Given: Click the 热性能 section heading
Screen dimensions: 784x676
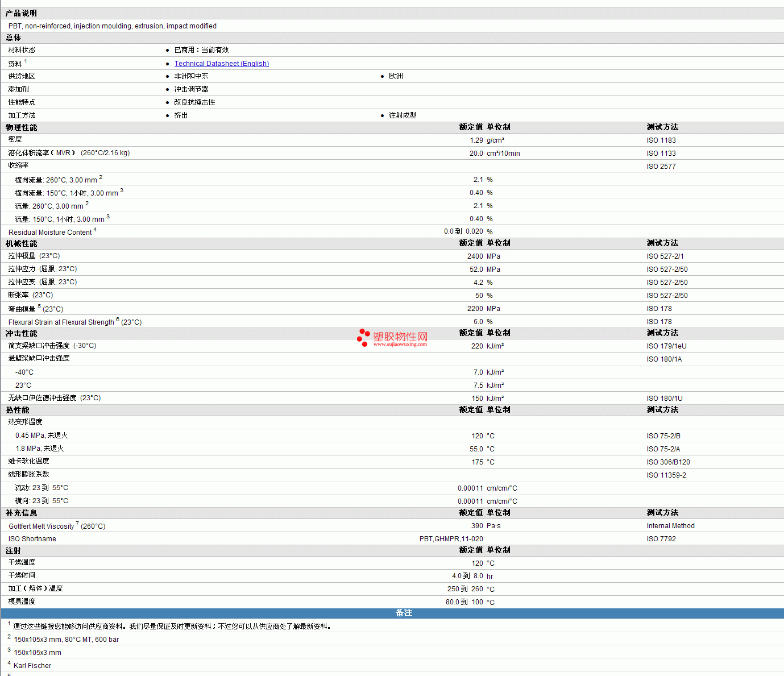Looking at the screenshot, I should (18, 410).
